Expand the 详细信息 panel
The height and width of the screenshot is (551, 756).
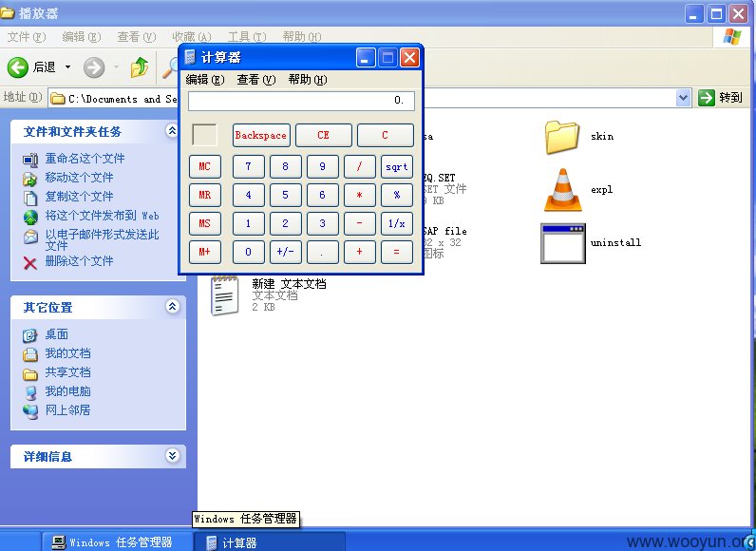pos(172,456)
